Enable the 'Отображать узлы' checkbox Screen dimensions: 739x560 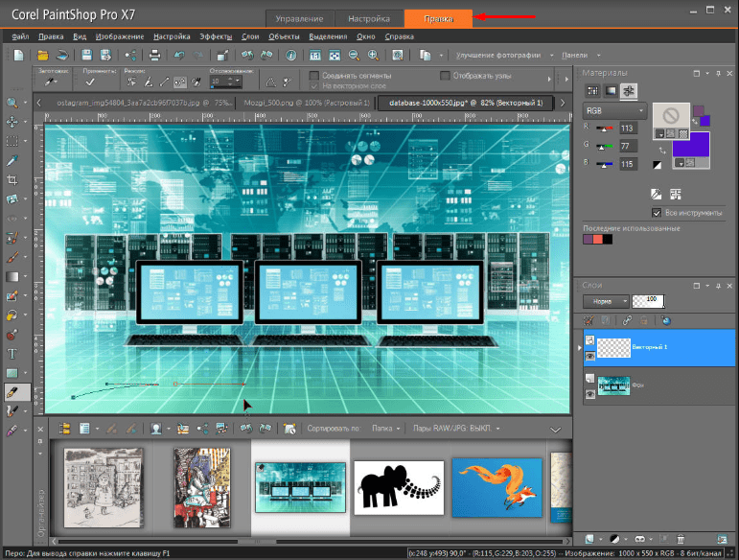tap(445, 75)
